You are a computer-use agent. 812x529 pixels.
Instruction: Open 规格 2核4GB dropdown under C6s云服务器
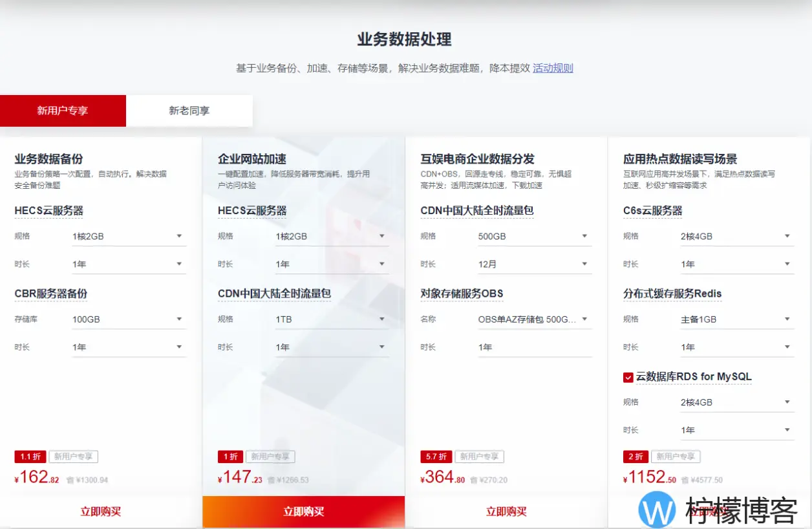737,236
